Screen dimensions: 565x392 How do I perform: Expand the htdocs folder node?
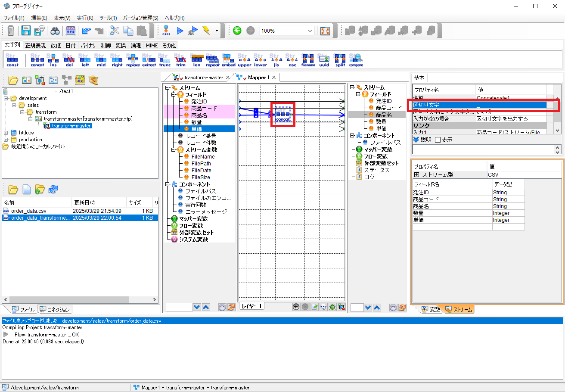tap(6, 133)
